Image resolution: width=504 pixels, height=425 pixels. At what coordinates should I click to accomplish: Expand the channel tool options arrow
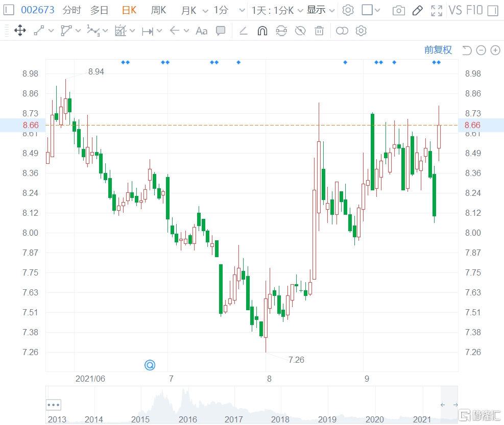click(x=78, y=31)
